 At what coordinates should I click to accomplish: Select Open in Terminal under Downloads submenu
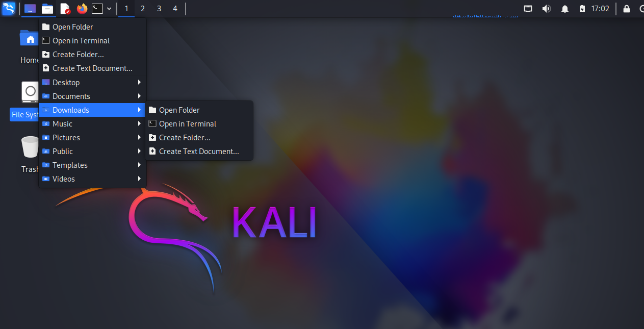[188, 124]
